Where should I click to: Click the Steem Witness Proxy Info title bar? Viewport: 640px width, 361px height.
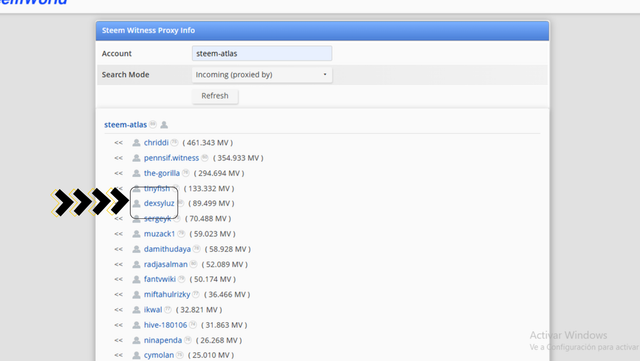click(322, 31)
